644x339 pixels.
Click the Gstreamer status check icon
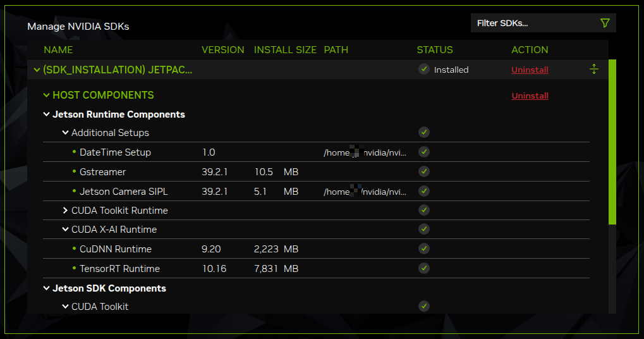pyautogui.click(x=424, y=171)
